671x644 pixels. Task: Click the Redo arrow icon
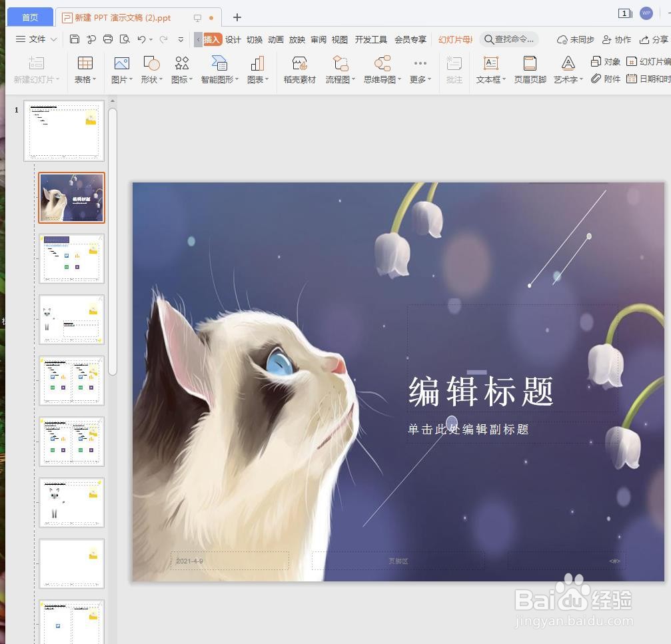tap(163, 39)
